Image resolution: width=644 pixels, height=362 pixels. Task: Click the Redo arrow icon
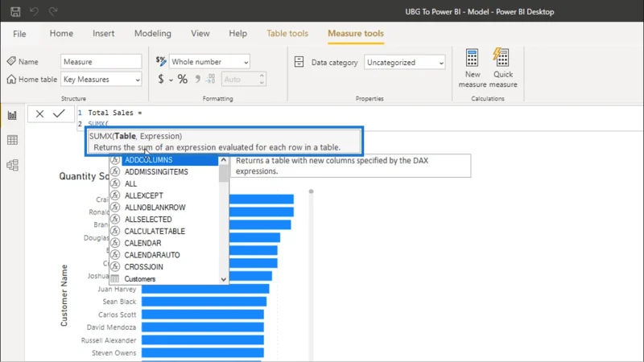pyautogui.click(x=53, y=11)
